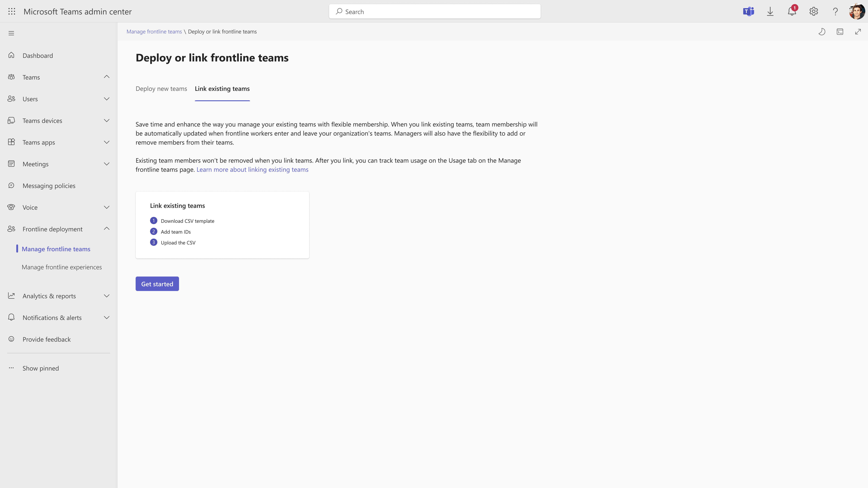
Task: Open the downloads icon in header
Action: pyautogui.click(x=770, y=11)
